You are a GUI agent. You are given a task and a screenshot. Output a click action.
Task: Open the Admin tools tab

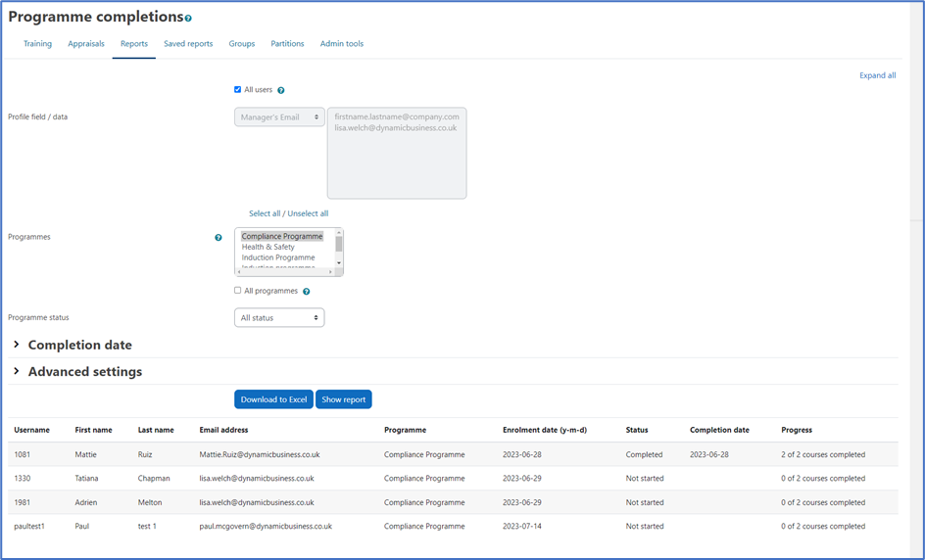[x=342, y=44]
